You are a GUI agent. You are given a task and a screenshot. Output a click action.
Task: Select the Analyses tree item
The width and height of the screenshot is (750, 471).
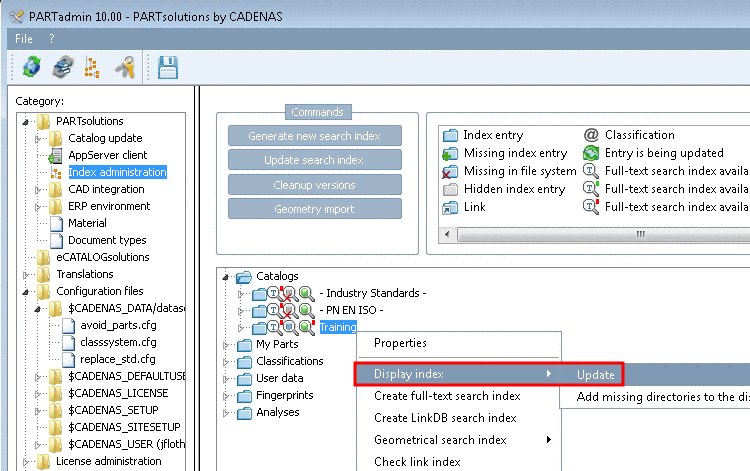pos(277,412)
